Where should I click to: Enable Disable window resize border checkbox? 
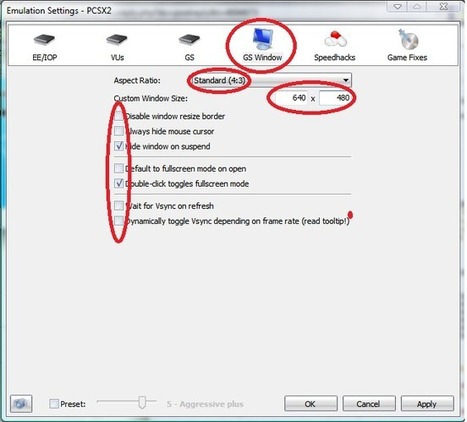click(119, 116)
